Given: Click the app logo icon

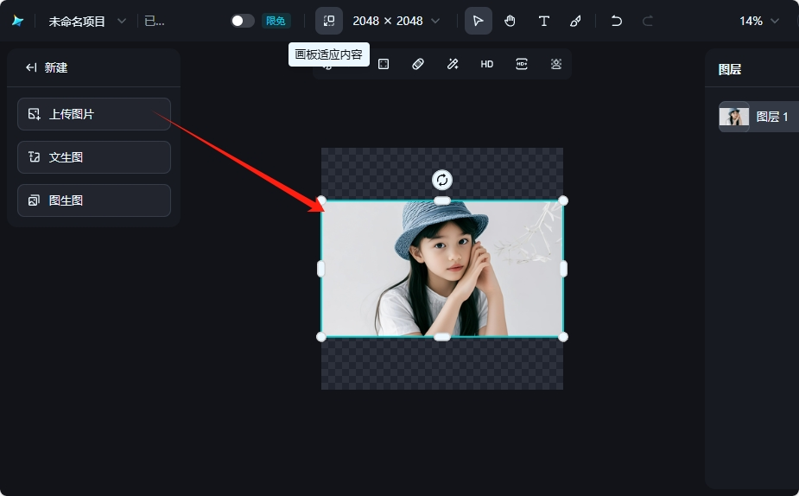Looking at the screenshot, I should (18, 21).
